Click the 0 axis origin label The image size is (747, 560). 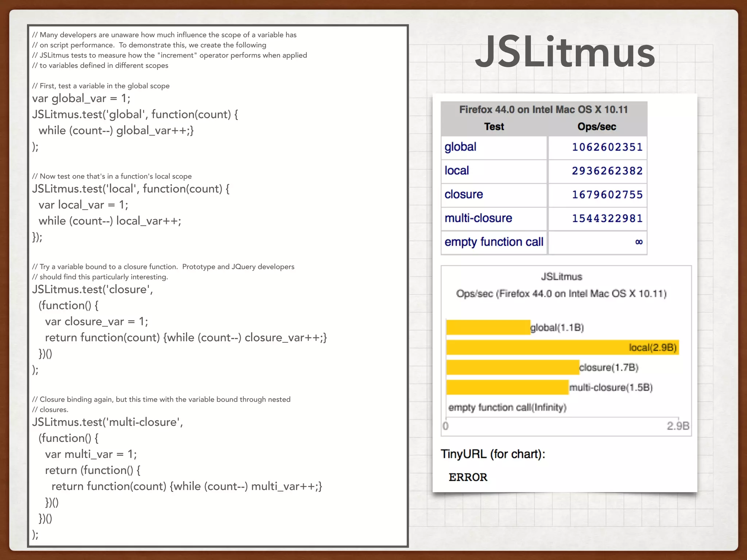(446, 426)
